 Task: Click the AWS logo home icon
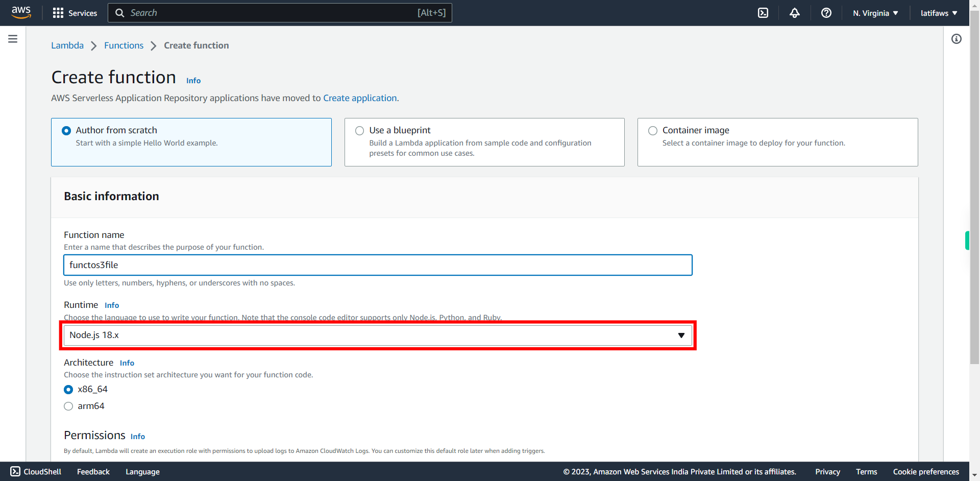pos(21,12)
